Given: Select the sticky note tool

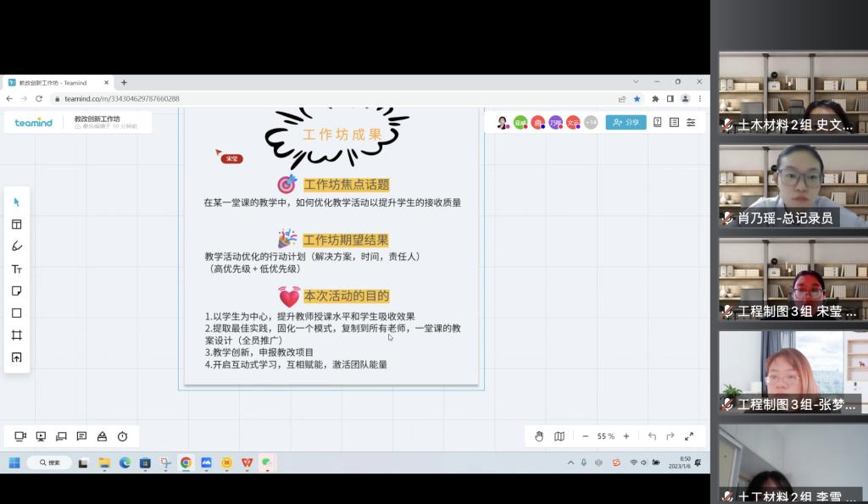Looking at the screenshot, I should pos(17,291).
